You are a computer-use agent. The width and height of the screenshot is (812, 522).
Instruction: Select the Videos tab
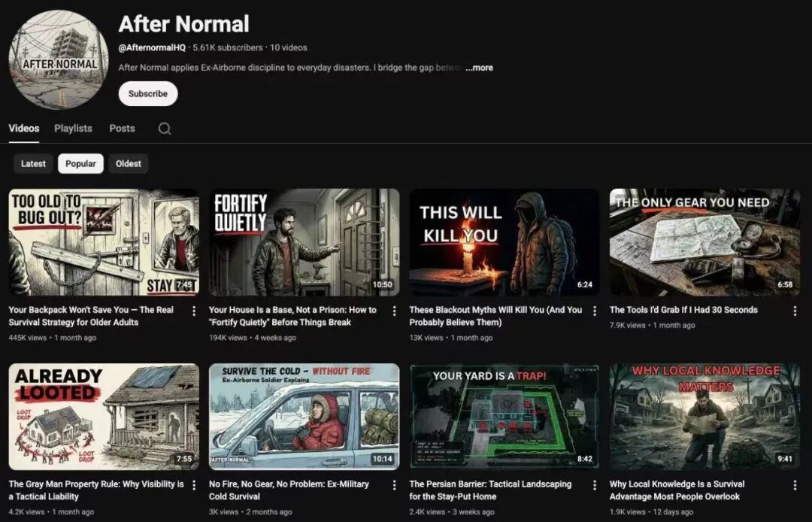point(23,129)
